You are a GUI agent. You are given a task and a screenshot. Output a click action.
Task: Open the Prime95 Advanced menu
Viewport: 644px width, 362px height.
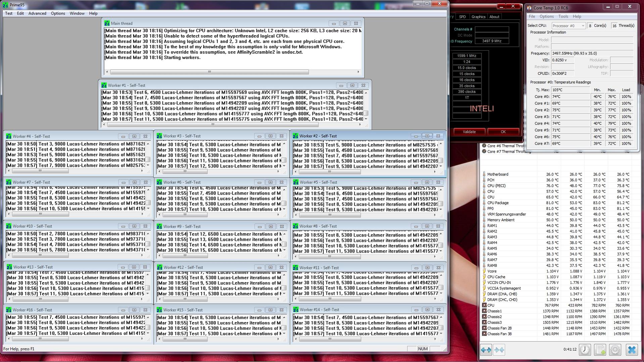pos(37,13)
